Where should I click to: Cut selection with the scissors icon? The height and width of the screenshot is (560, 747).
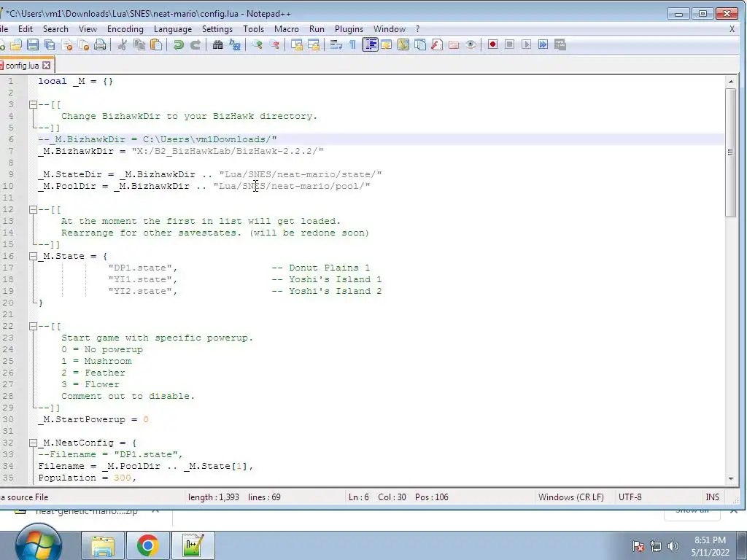point(123,44)
